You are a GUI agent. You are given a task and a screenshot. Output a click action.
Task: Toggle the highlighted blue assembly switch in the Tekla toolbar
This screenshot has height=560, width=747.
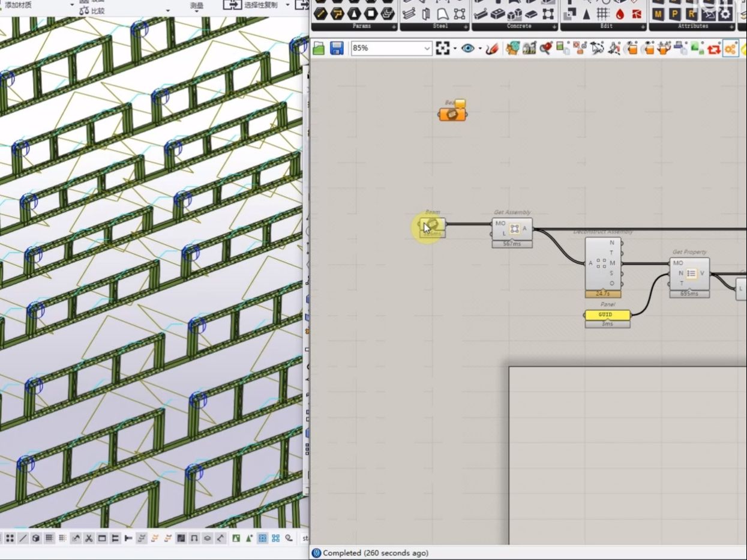click(262, 538)
